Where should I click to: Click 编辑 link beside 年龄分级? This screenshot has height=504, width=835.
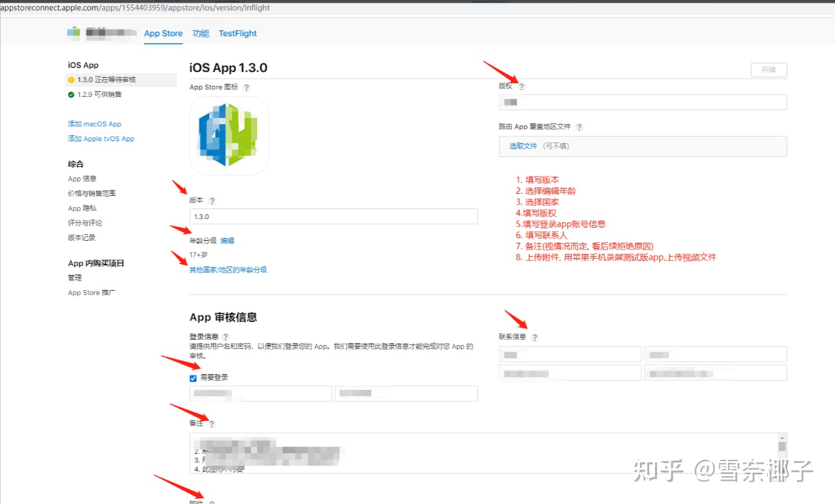[x=227, y=241]
